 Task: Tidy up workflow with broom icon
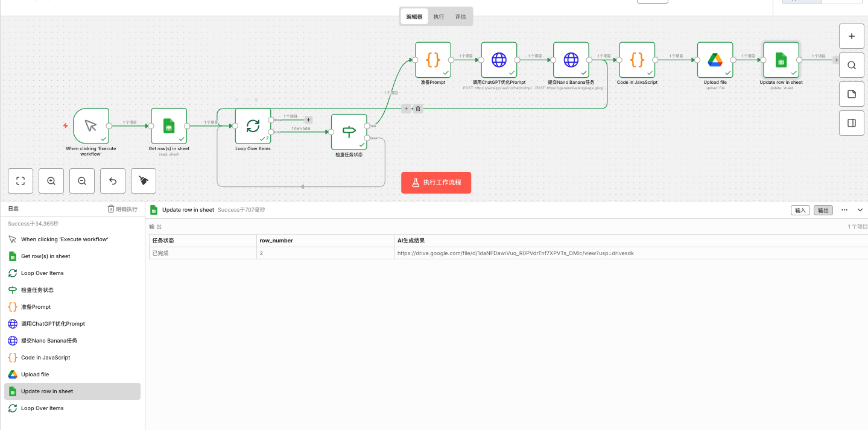pos(144,180)
